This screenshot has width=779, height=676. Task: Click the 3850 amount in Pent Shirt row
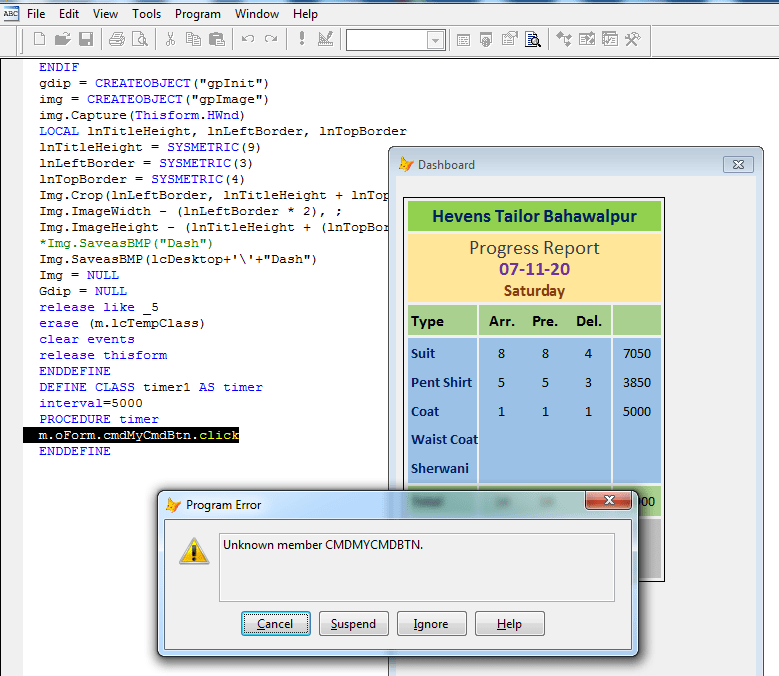[x=637, y=382]
